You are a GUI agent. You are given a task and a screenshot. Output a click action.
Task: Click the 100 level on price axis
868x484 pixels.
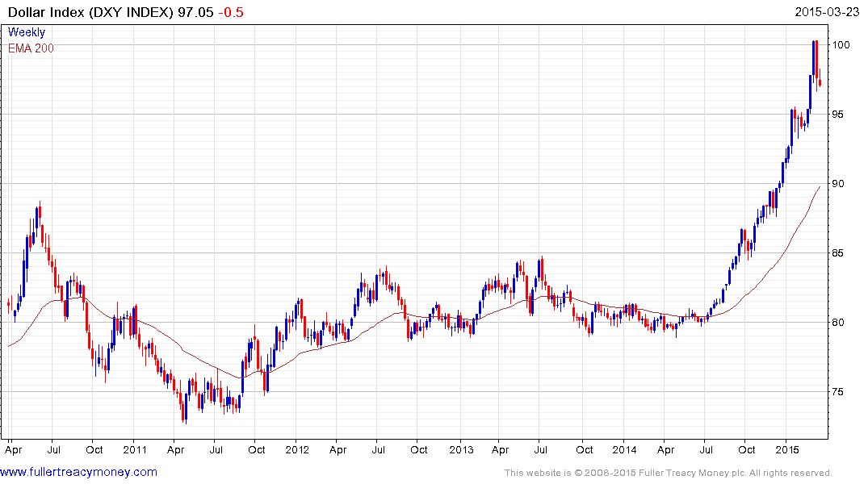[843, 45]
